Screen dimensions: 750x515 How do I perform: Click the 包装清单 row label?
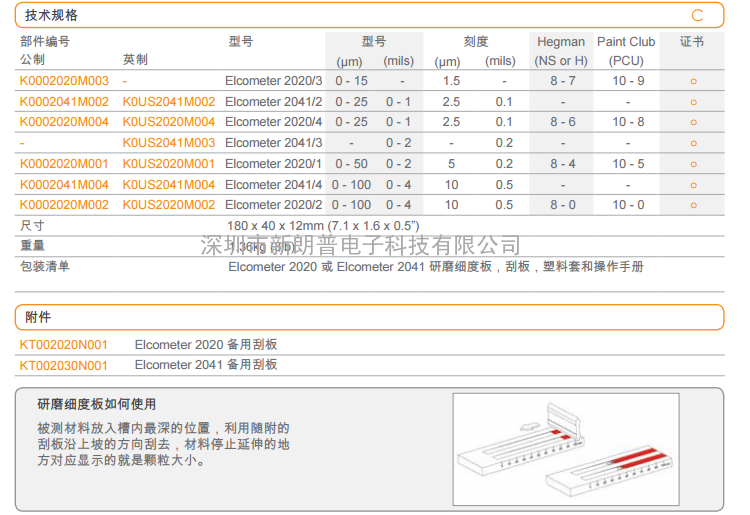pos(45,266)
